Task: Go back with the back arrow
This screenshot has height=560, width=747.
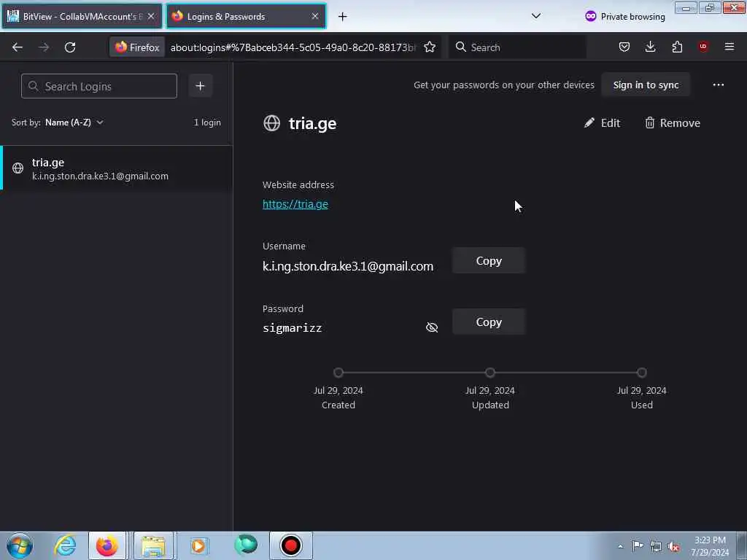Action: click(x=18, y=47)
